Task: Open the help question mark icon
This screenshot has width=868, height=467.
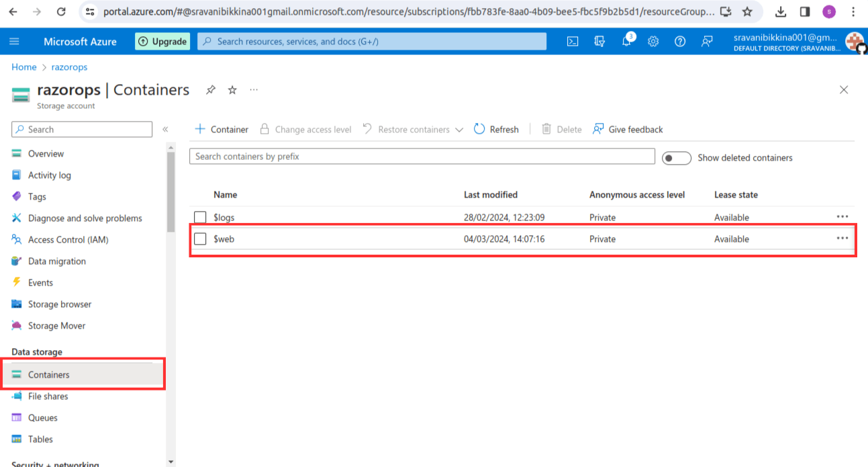Action: click(679, 41)
